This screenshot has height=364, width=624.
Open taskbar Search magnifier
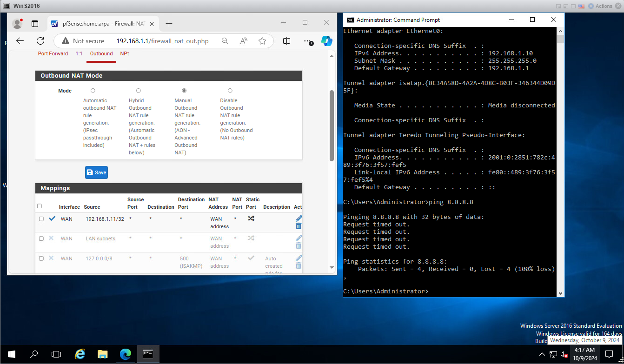click(x=34, y=354)
